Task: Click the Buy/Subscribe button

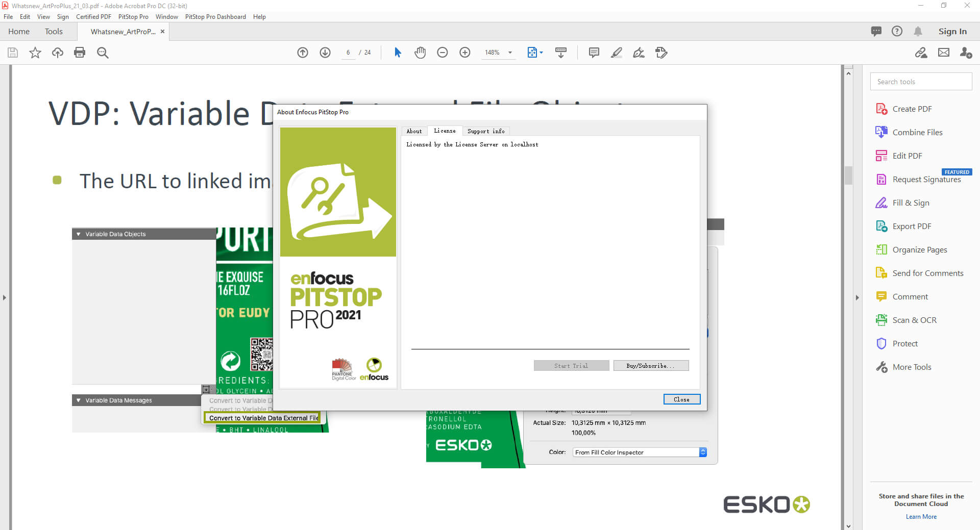Action: point(651,366)
